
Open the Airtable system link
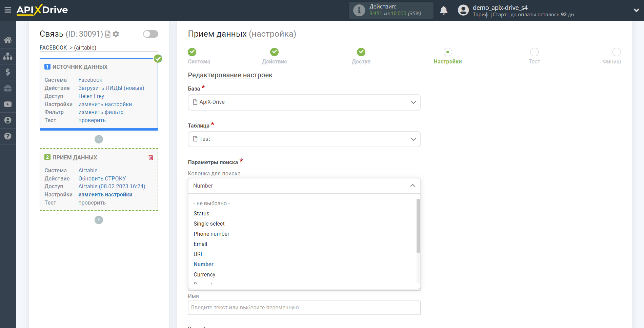point(88,171)
